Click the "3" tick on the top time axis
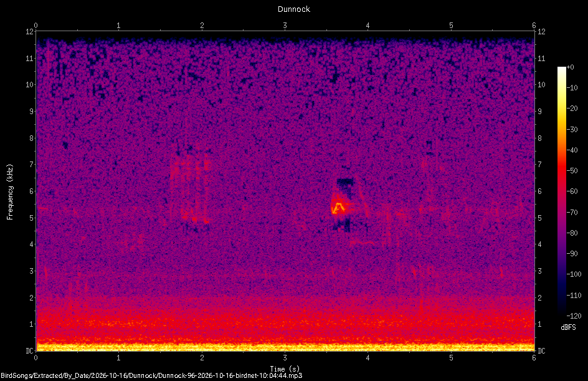588x381 pixels. pyautogui.click(x=285, y=26)
